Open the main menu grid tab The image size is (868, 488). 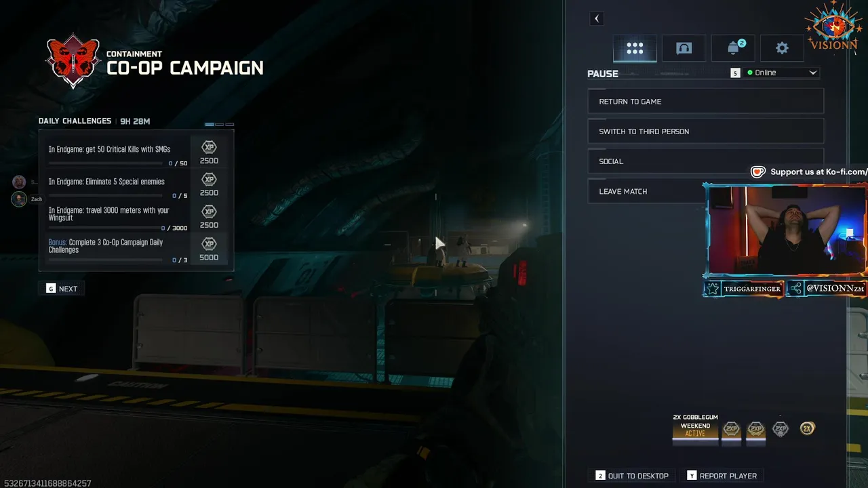click(635, 48)
